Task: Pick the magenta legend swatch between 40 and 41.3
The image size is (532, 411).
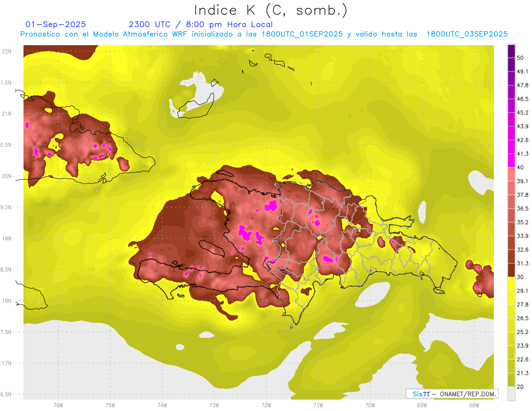Action: pyautogui.click(x=511, y=160)
